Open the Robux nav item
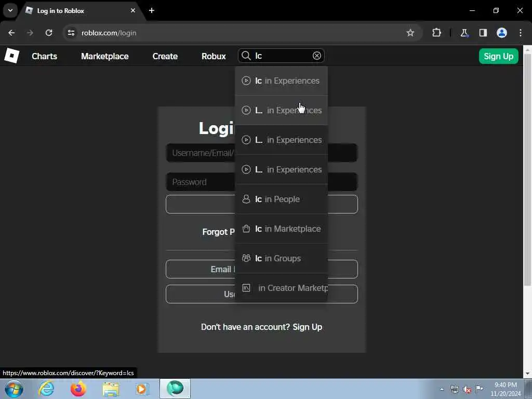532x399 pixels. (x=214, y=56)
